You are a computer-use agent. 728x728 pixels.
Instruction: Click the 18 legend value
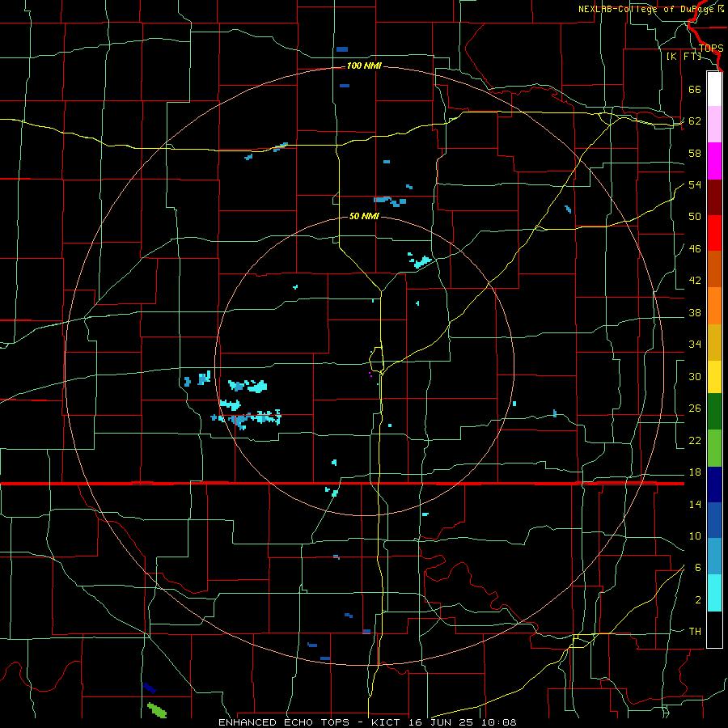pyautogui.click(x=695, y=472)
